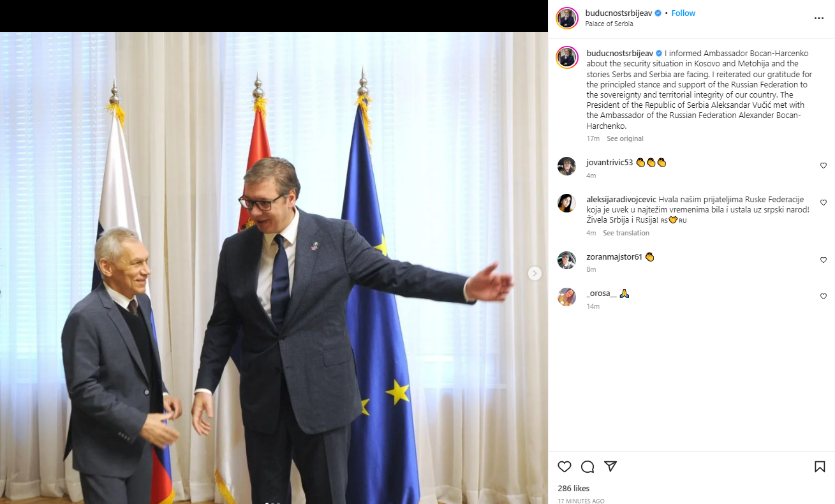
Task: Like _orosa__'s comment heart
Action: click(x=823, y=297)
